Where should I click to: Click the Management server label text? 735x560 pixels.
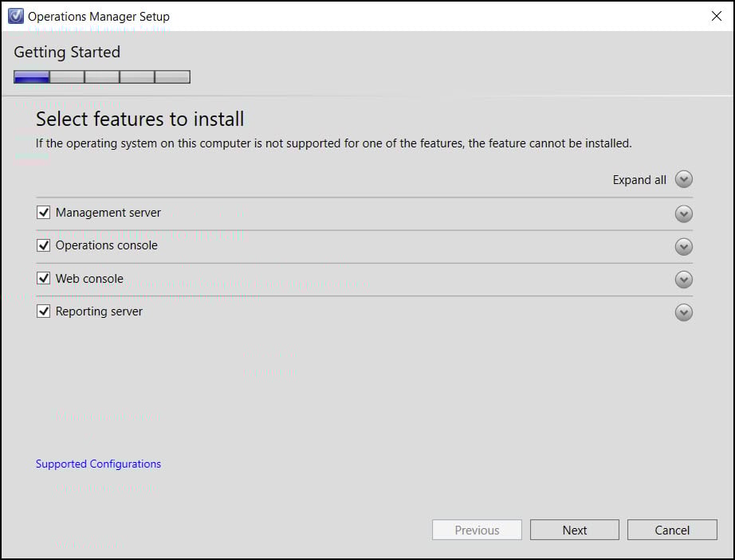point(108,213)
